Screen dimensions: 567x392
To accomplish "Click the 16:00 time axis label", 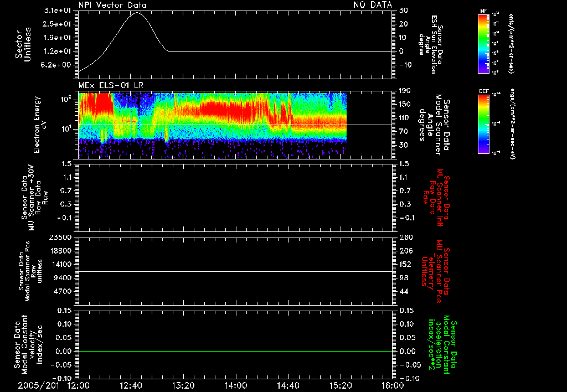I will (x=393, y=385).
